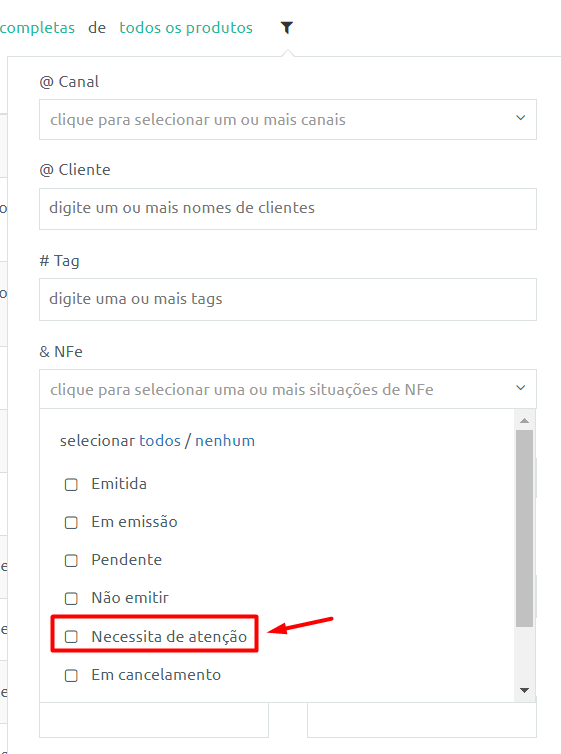
Task: Select 'todos' to check all options
Action: tap(160, 440)
